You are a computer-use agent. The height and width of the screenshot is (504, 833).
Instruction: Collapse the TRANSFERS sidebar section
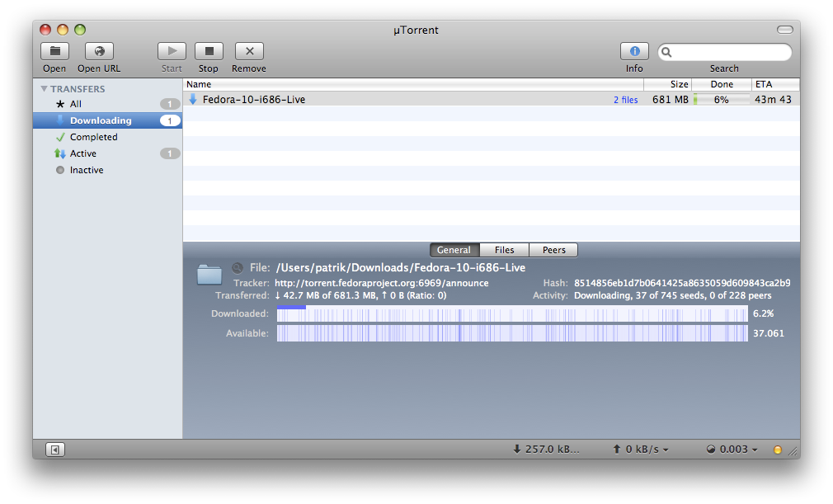[44, 89]
